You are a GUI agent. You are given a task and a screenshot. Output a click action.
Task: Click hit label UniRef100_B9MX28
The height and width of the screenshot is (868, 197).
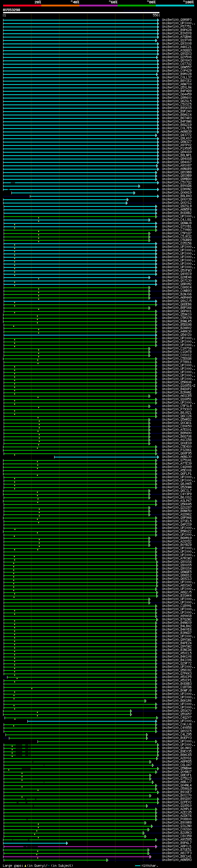click(x=177, y=74)
